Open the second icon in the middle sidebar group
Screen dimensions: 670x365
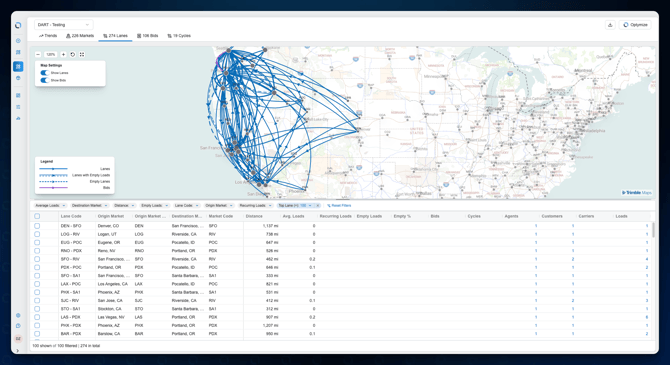click(18, 107)
